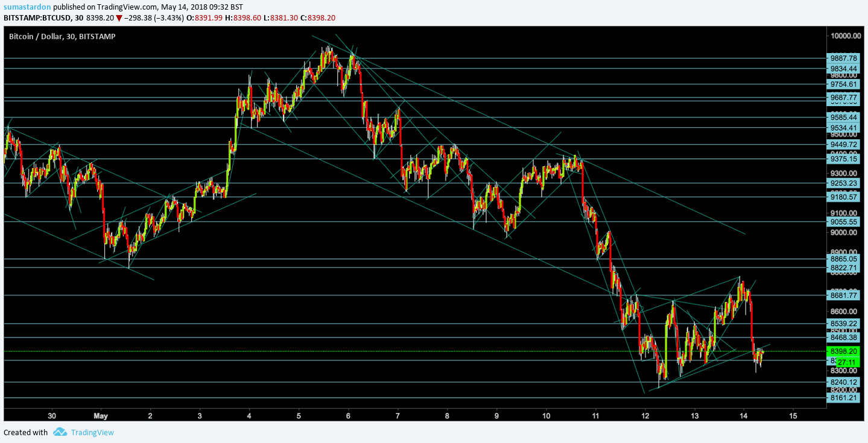Click the 8600.00 price axis tick
The width and height of the screenshot is (868, 443).
point(843,311)
